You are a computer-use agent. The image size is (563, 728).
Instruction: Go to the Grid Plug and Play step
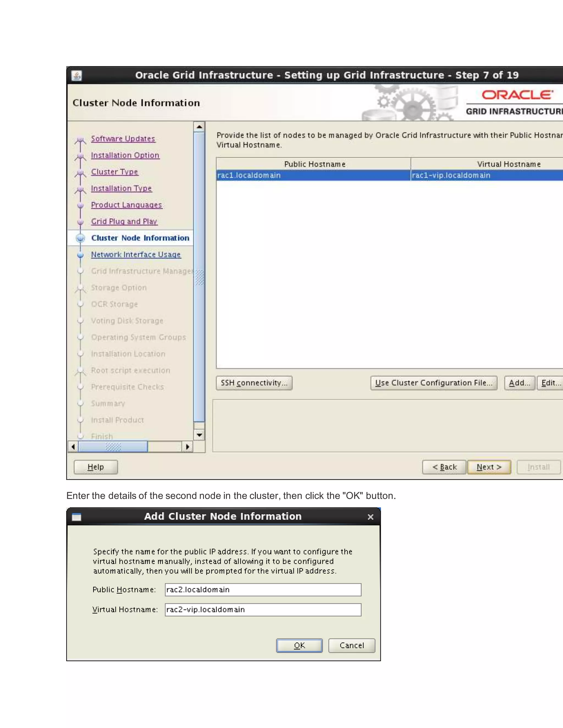124,221
